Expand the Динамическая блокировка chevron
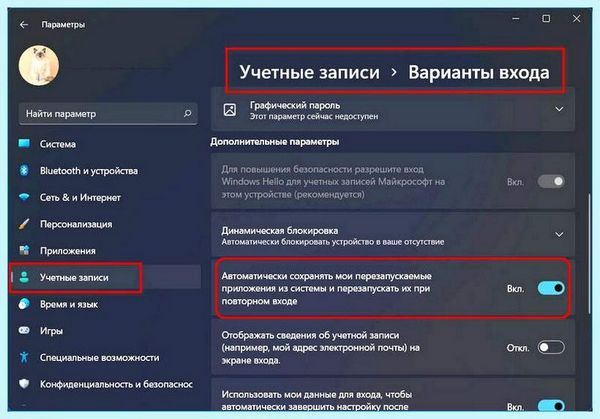 pyautogui.click(x=559, y=234)
